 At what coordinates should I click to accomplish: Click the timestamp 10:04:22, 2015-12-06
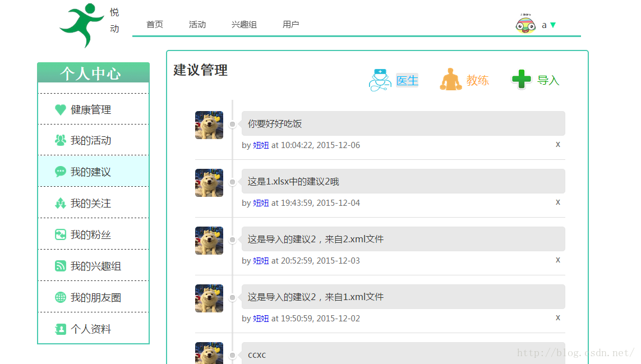click(321, 145)
